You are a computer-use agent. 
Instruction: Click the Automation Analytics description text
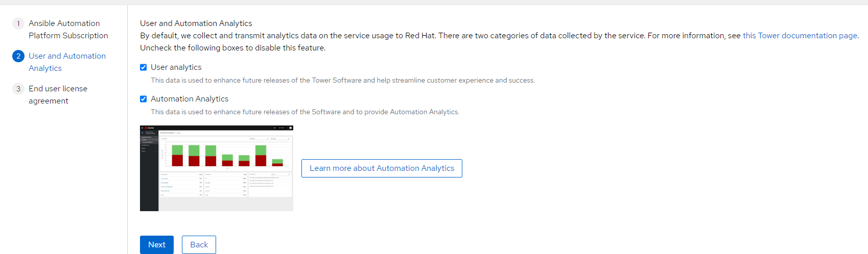pyautogui.click(x=304, y=112)
